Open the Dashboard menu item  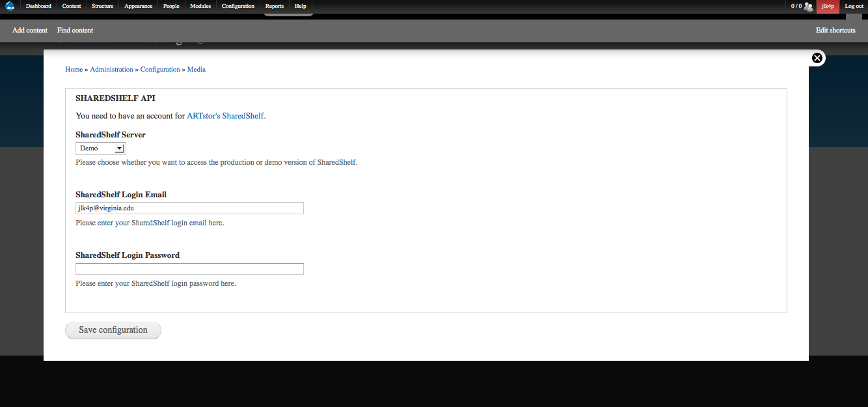(x=38, y=6)
